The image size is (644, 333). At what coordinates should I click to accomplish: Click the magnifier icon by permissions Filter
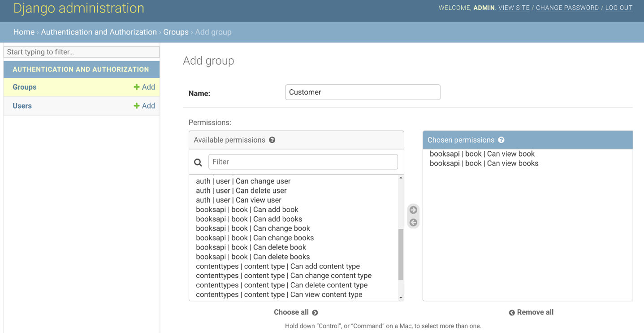[198, 162]
